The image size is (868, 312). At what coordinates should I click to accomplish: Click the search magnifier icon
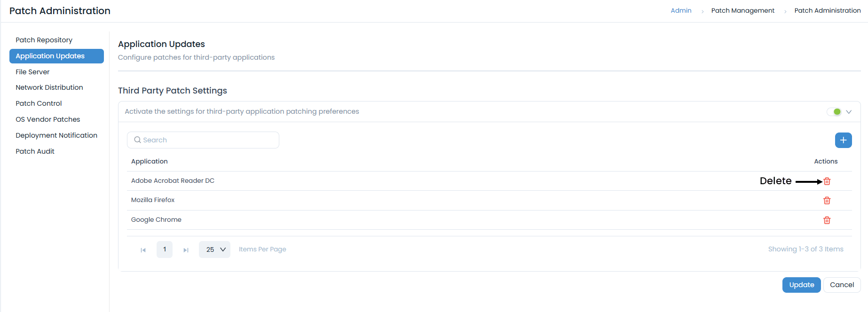[137, 140]
